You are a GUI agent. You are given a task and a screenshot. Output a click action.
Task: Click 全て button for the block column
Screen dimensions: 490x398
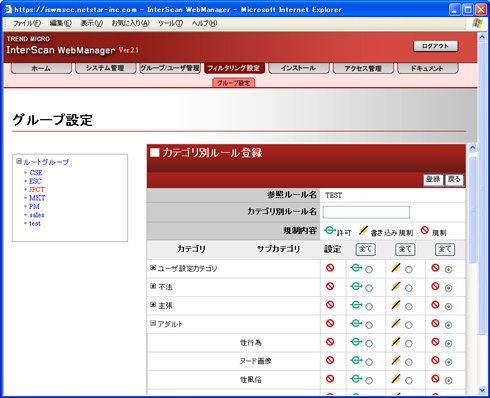(x=445, y=249)
